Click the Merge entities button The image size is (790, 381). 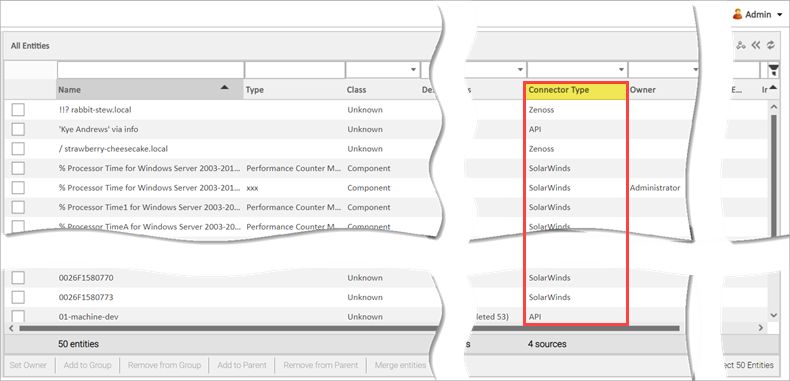tap(401, 365)
